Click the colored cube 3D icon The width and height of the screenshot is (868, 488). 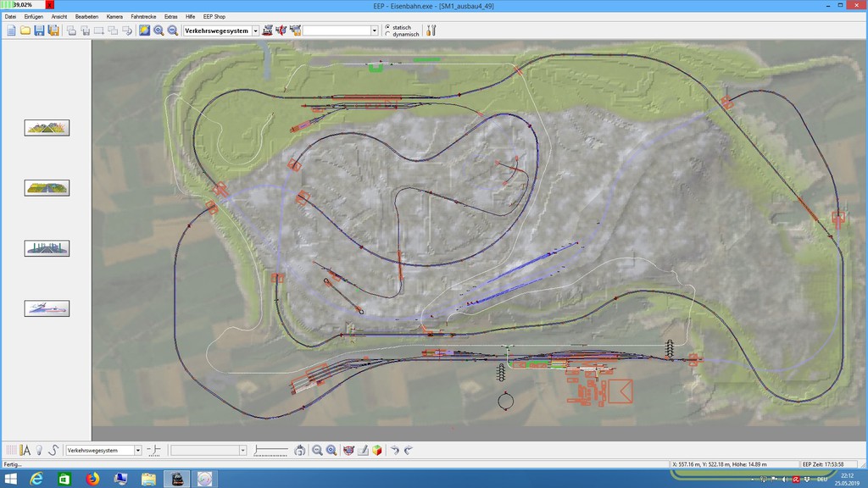(377, 451)
